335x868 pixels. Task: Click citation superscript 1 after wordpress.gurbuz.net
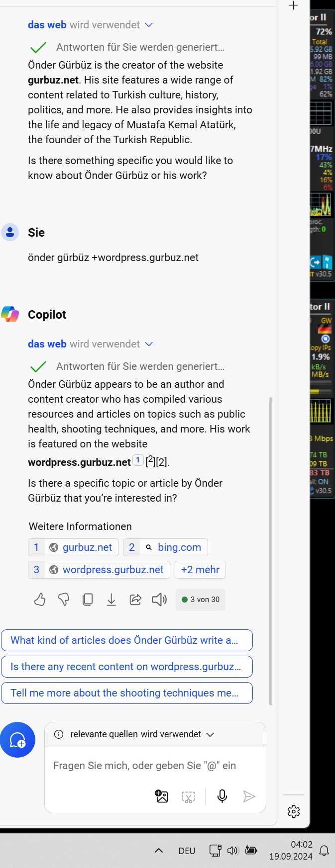[x=138, y=460]
